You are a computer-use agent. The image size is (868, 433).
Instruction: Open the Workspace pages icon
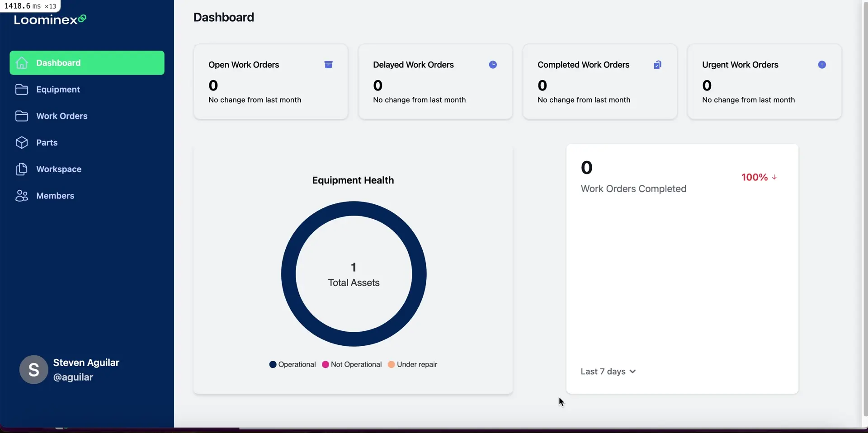21,169
